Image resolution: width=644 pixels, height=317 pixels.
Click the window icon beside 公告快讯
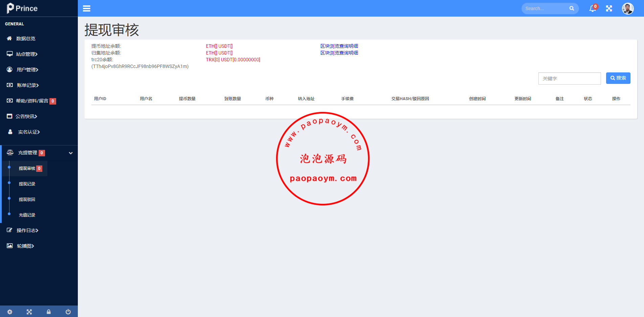point(9,116)
